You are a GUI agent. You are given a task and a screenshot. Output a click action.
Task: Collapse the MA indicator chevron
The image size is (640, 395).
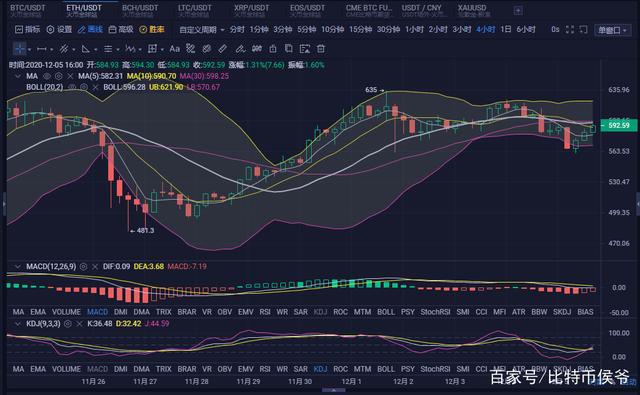(x=18, y=76)
